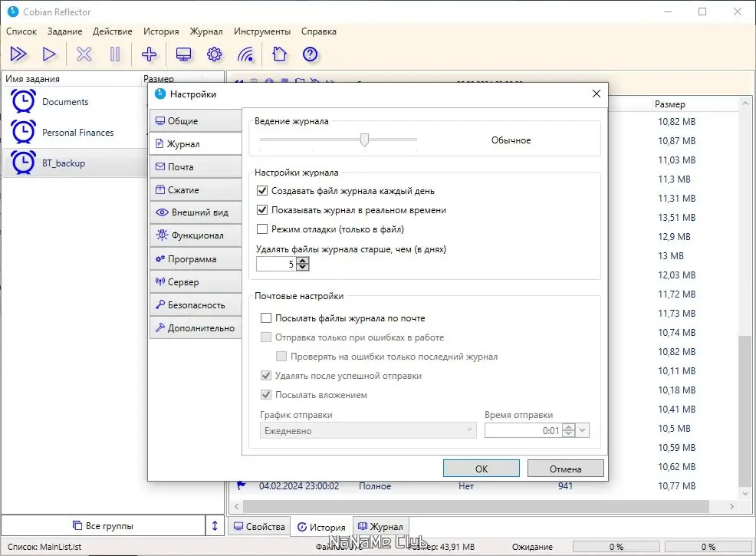The width and height of the screenshot is (756, 556).
Task: Open the monitor toolbar icon
Action: (x=183, y=54)
